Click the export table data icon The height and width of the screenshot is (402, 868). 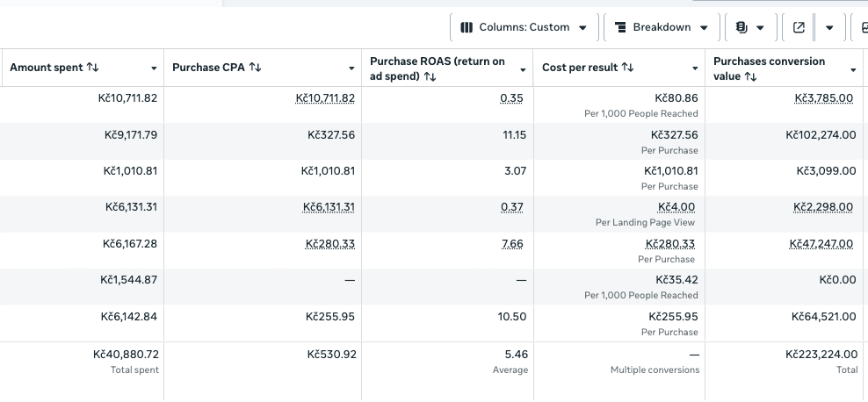click(799, 27)
